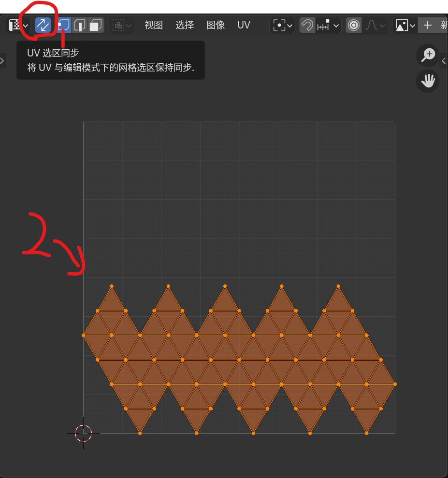The image size is (448, 478).
Task: Open the 图像 menu
Action: [x=216, y=25]
